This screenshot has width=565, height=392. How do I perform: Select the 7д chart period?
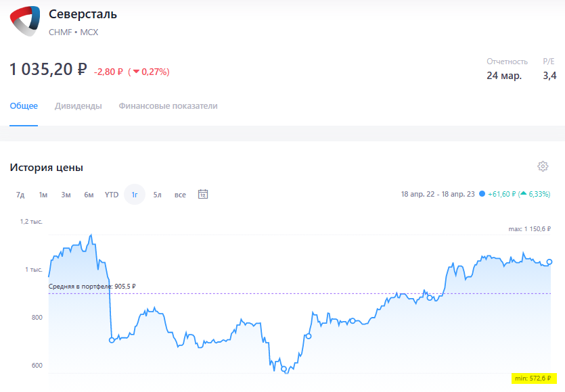(x=20, y=195)
